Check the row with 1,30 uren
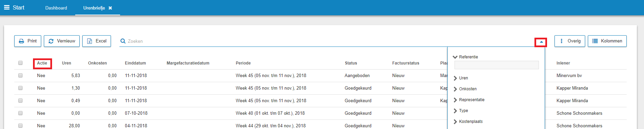This screenshot has height=129, width=644. (20, 88)
